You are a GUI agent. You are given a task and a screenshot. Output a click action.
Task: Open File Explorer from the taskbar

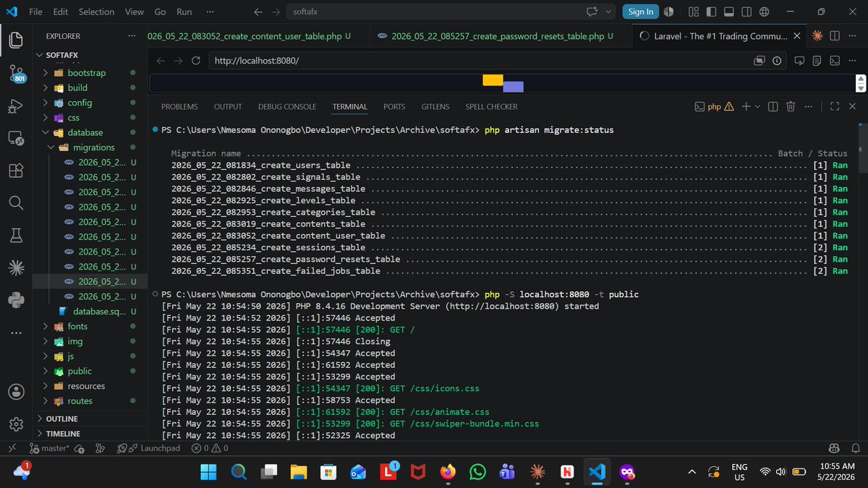tap(299, 471)
